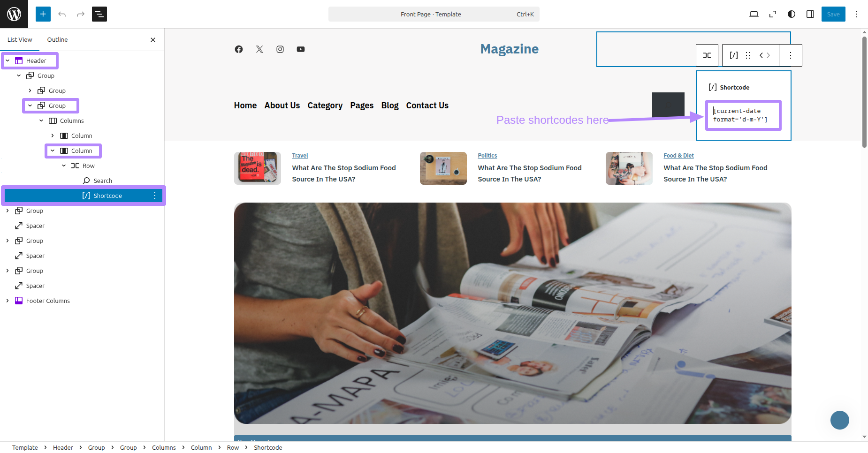Viewport: 868px width, 453px height.
Task: Open the Food & Diet category link
Action: [x=678, y=156]
